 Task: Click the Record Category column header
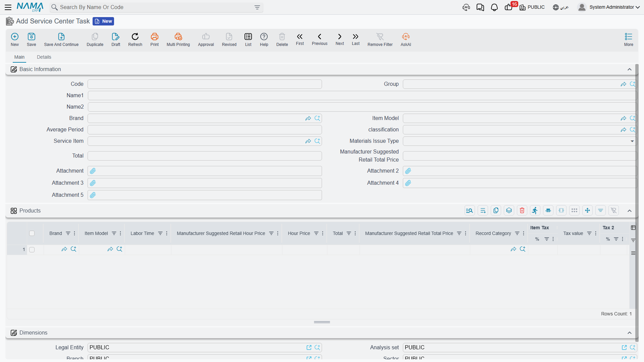pyautogui.click(x=493, y=233)
